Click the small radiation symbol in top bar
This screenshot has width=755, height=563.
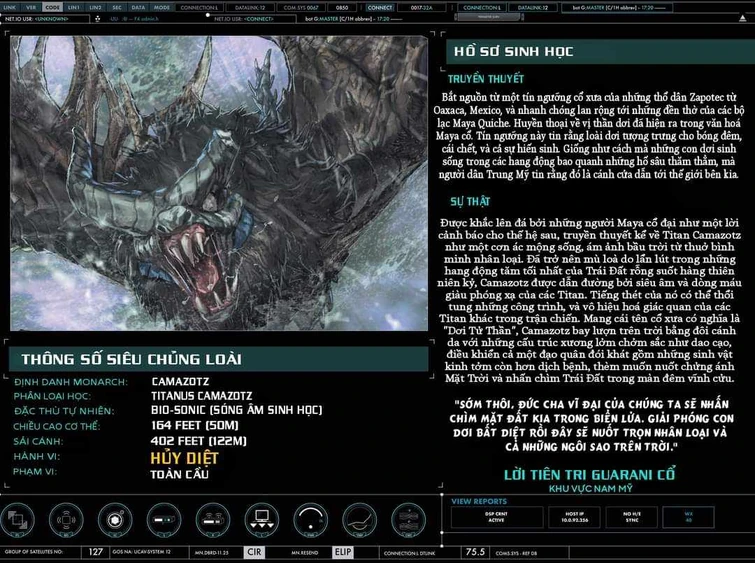(98, 19)
